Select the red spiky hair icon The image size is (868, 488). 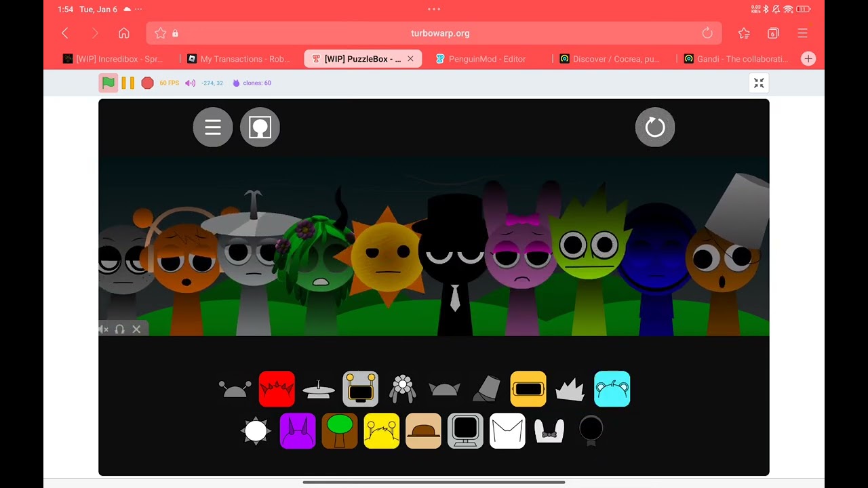click(277, 388)
